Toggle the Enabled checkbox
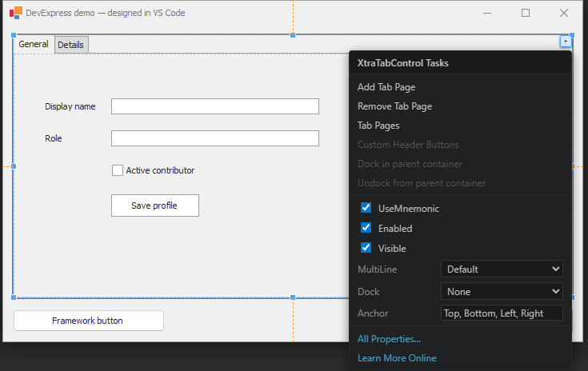The height and width of the screenshot is (371, 588). click(x=366, y=228)
